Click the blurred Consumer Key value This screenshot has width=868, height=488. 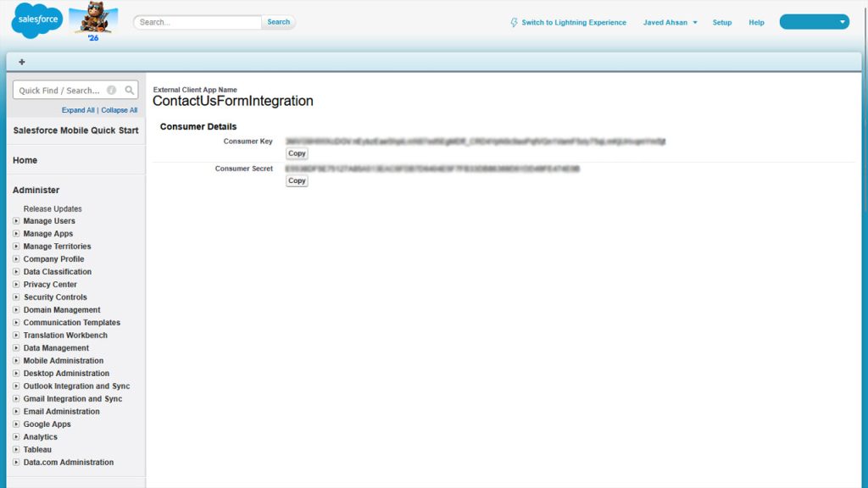(x=476, y=141)
